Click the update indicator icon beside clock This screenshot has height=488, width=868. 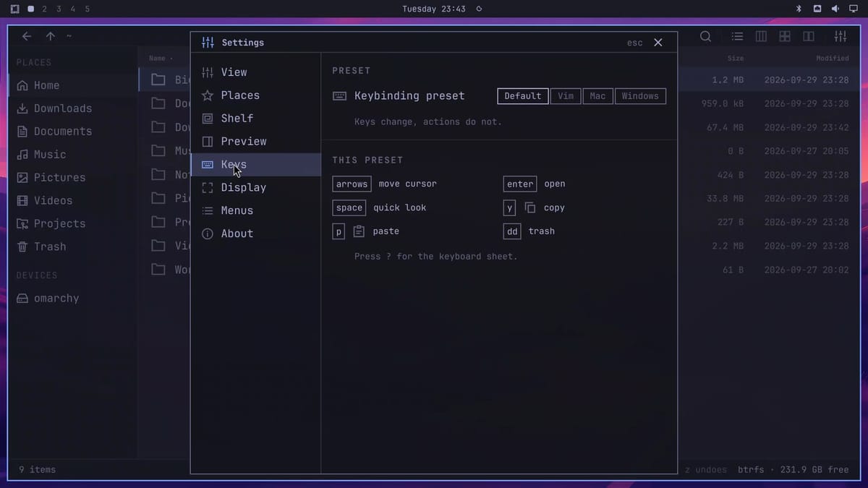pyautogui.click(x=479, y=9)
